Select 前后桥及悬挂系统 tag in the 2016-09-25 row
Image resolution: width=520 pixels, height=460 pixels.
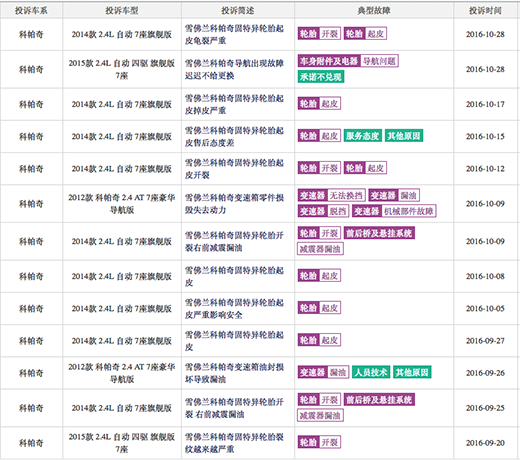379,399
